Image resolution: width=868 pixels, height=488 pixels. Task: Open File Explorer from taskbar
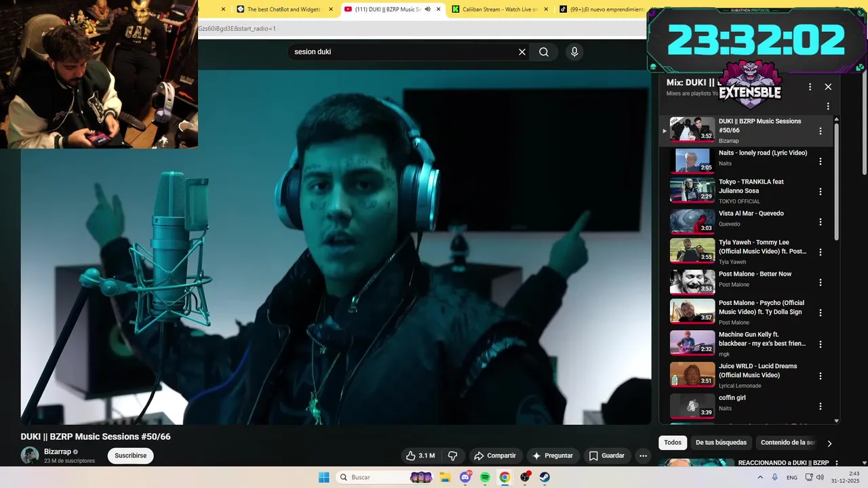(445, 477)
